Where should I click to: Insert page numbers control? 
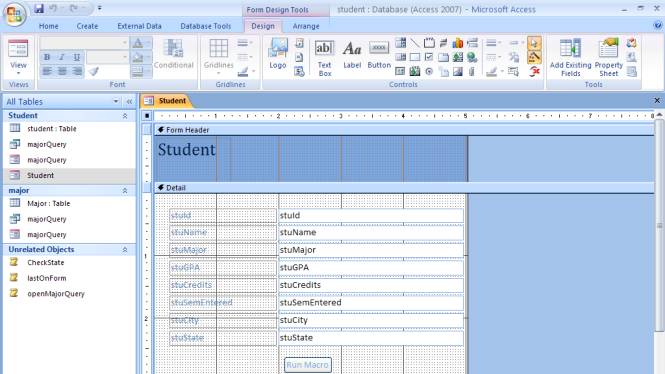[299, 57]
